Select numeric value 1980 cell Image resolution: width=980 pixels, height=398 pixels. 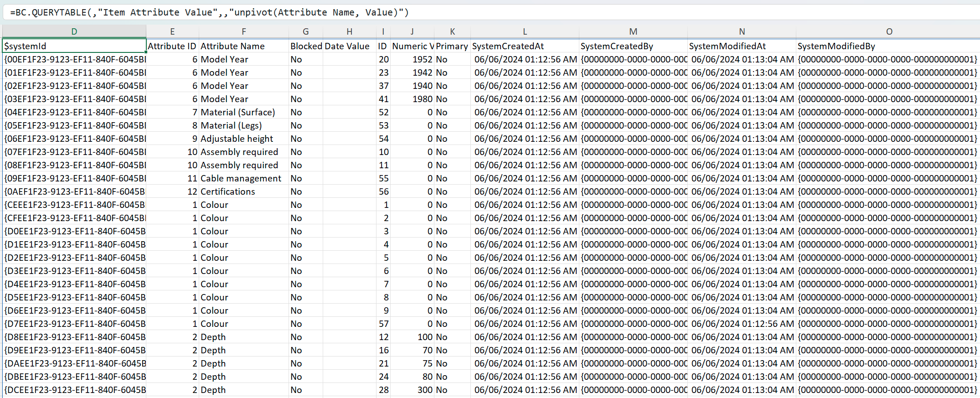(412, 99)
